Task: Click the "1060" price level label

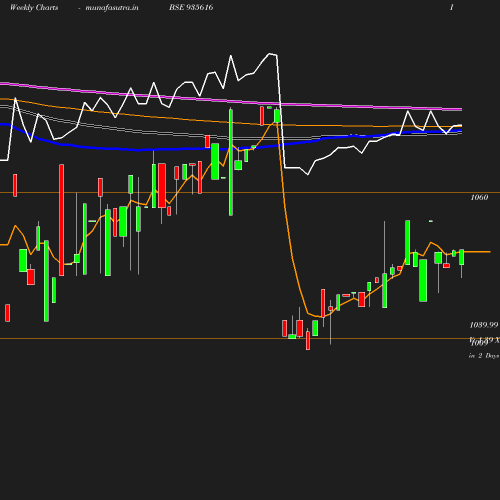Action: [479, 197]
